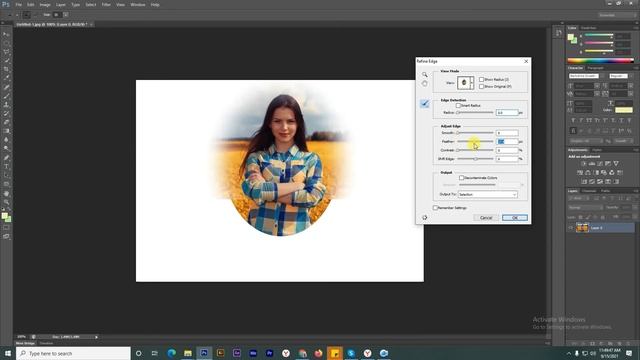Select the Eraser tool
Screen dimensions: 640x360
[7, 122]
